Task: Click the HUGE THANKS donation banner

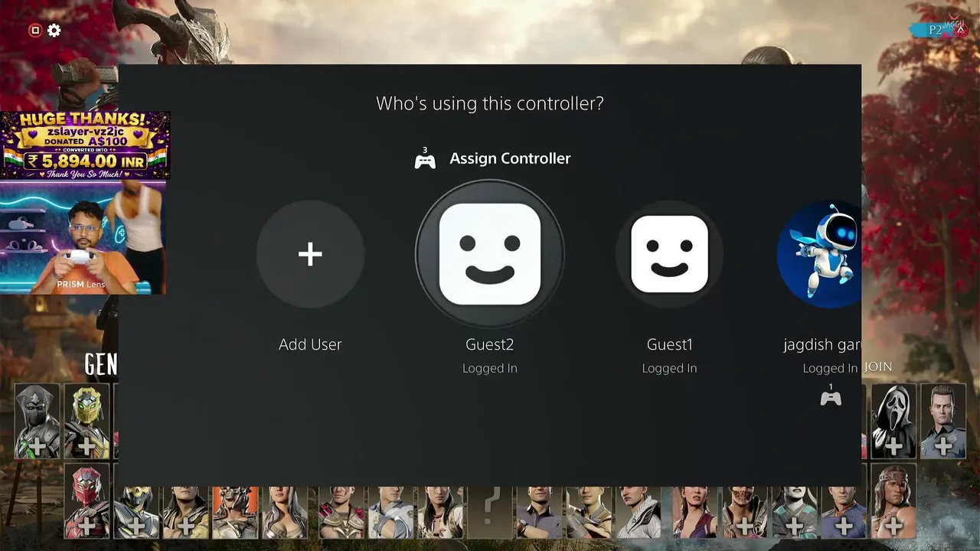Action: [x=85, y=145]
